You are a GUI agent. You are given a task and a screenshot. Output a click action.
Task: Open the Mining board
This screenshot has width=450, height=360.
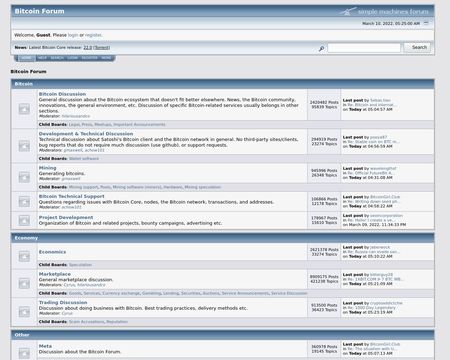tap(47, 168)
